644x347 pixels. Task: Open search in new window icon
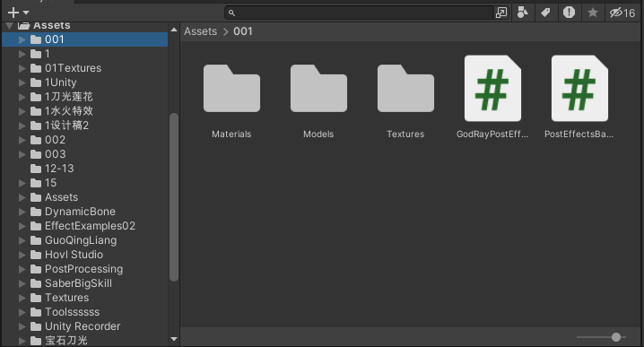pyautogui.click(x=501, y=13)
